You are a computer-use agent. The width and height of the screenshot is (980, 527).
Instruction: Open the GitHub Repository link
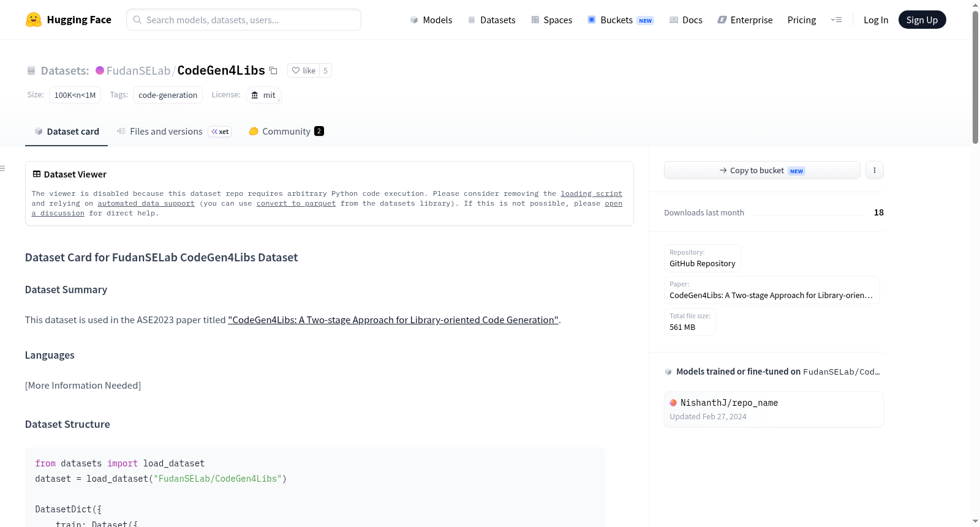(702, 258)
